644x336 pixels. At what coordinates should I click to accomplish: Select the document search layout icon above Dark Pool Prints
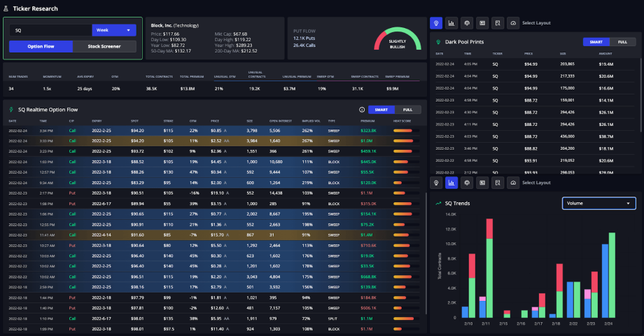point(498,23)
